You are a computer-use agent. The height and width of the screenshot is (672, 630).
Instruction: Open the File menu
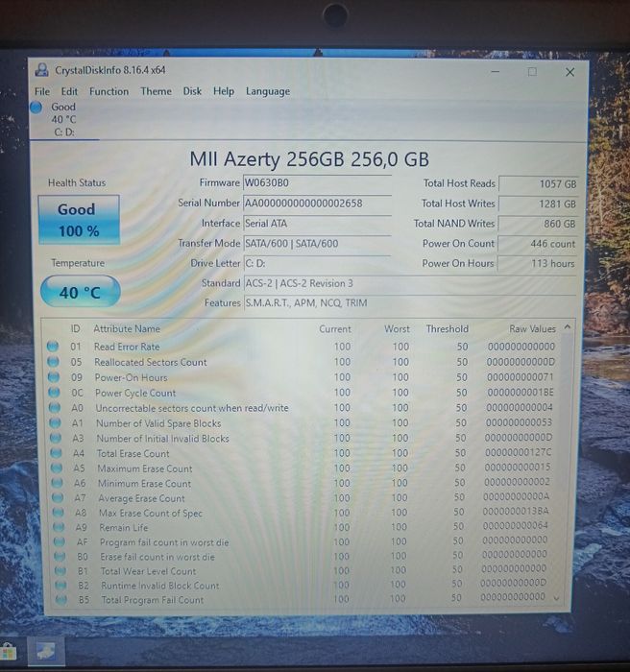coord(42,92)
